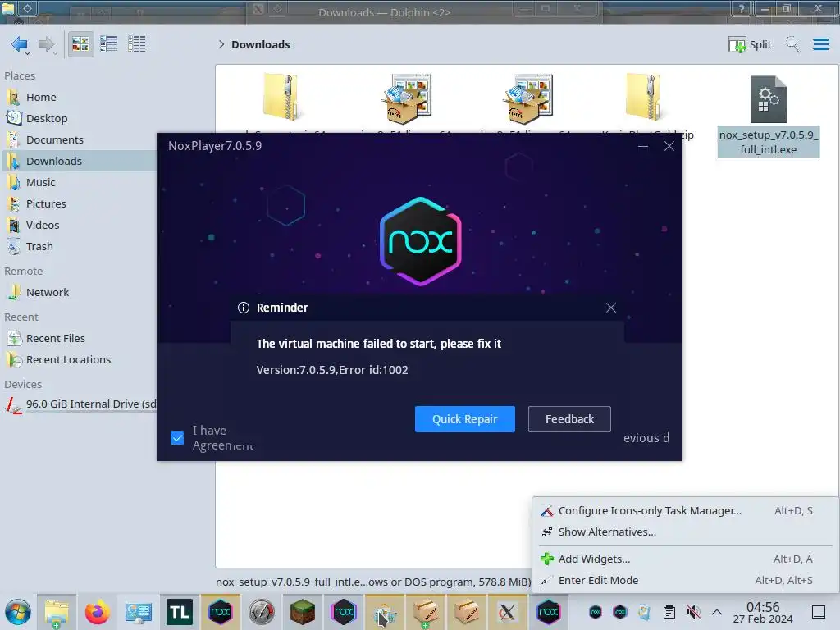Expand hidden system tray icons arrow
The image size is (840, 630).
point(717,612)
